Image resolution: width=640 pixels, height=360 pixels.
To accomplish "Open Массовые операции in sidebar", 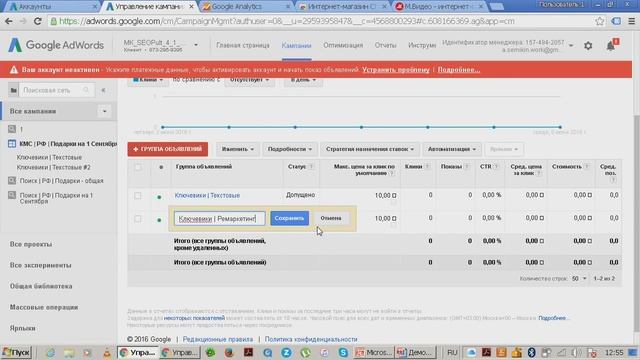I will click(x=44, y=307).
